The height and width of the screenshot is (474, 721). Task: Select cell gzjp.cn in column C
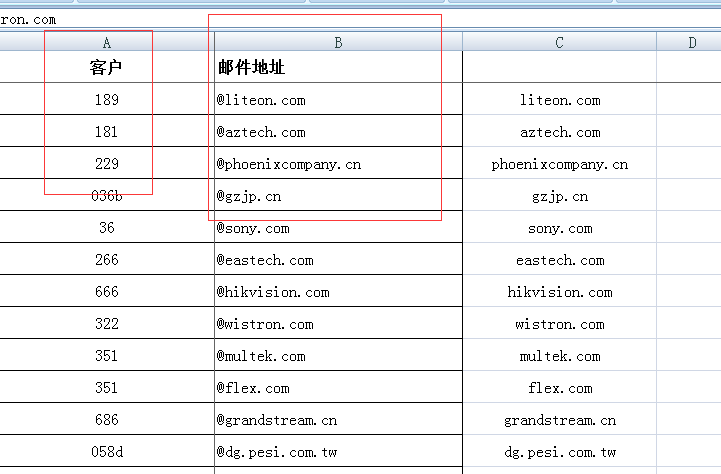[x=559, y=195]
